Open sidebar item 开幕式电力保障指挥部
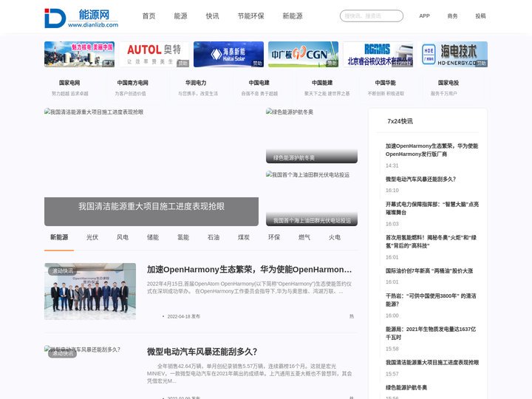Image resolution: width=532 pixels, height=399 pixels. (432, 208)
